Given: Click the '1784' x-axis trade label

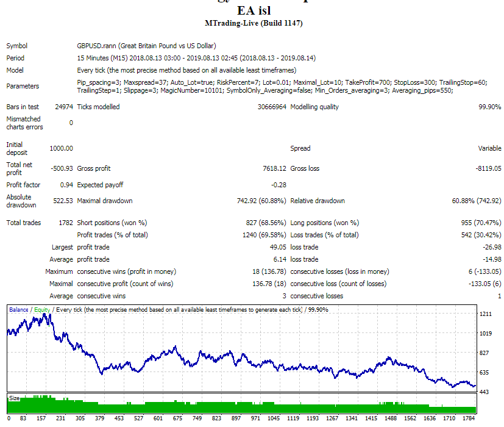Looking at the screenshot, I should point(469,418).
